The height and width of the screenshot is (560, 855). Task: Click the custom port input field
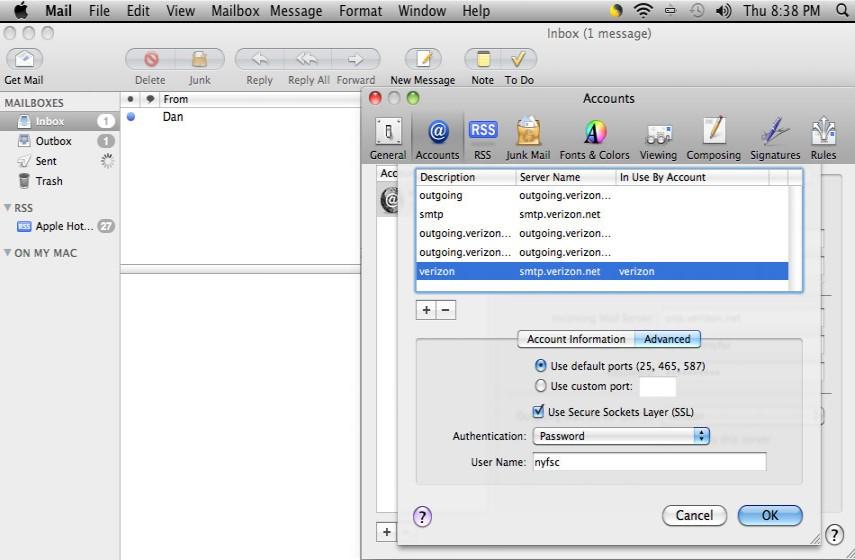(x=657, y=387)
